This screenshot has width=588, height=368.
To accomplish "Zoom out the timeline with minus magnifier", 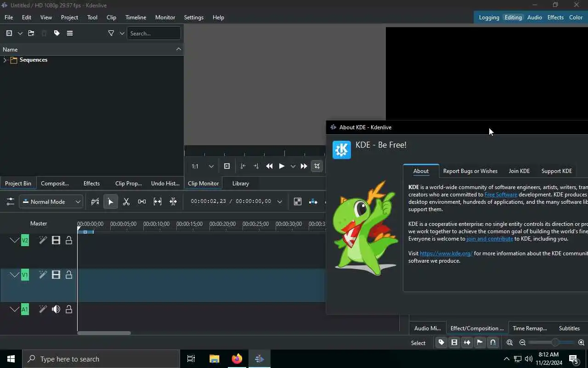I will pyautogui.click(x=522, y=342).
